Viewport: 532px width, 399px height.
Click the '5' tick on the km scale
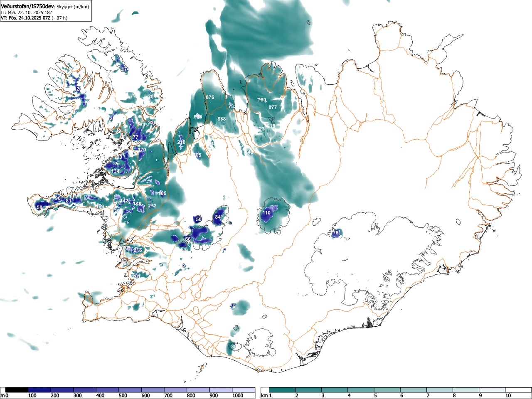(x=375, y=396)
